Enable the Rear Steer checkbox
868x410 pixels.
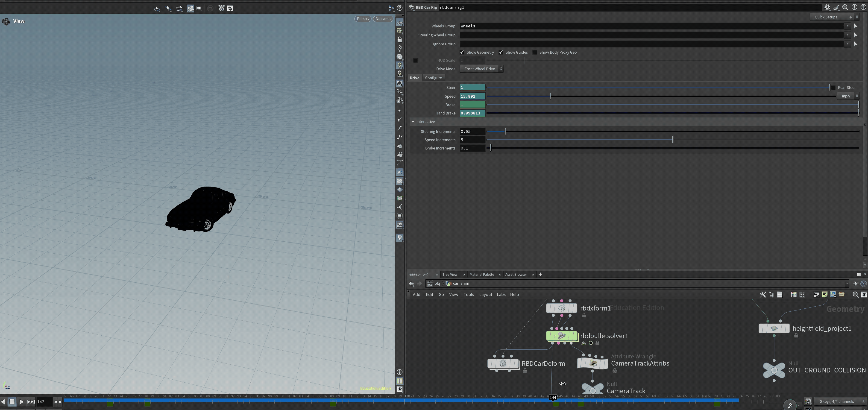[833, 88]
